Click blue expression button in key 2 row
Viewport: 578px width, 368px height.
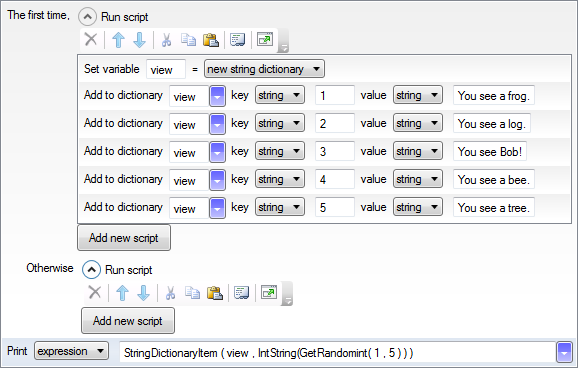[217, 124]
